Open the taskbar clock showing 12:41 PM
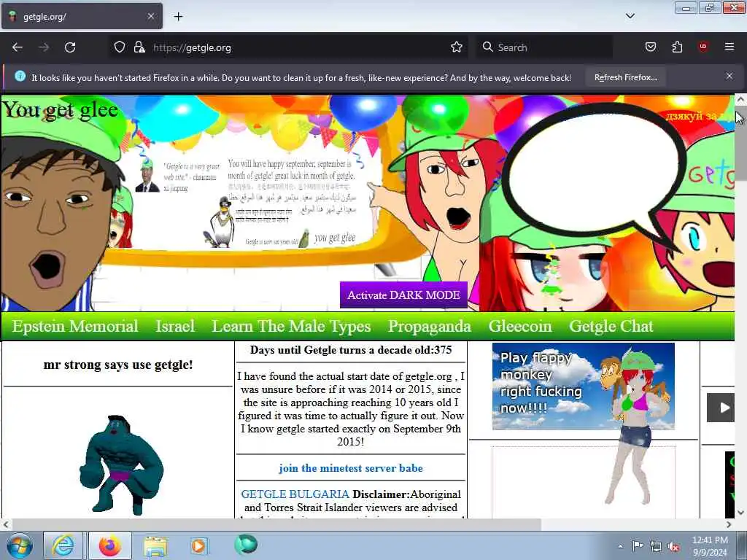Image resolution: width=747 pixels, height=560 pixels. coord(710,546)
